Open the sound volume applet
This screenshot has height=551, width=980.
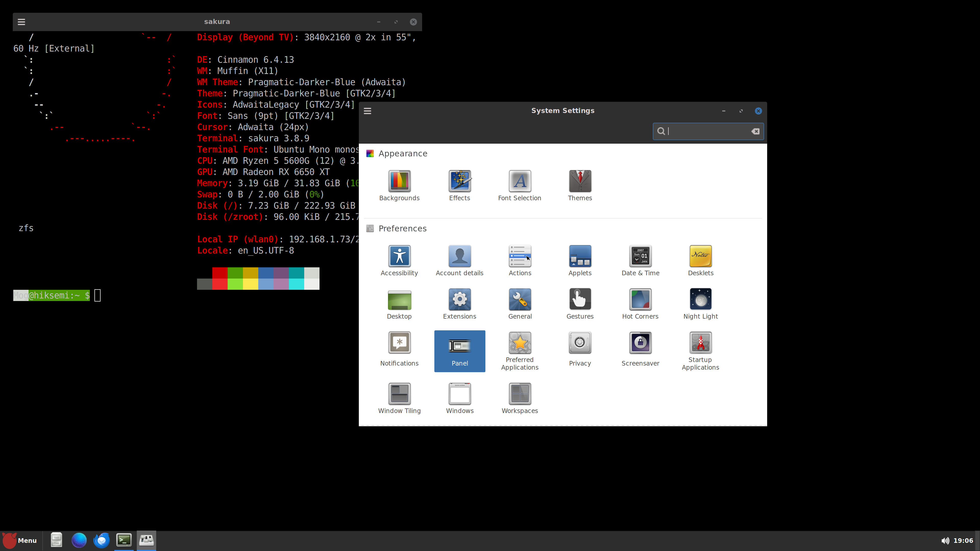945,540
